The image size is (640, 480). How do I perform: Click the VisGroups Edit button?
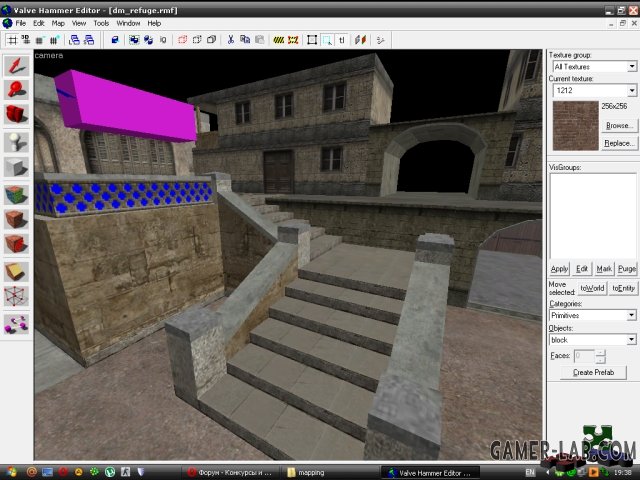point(582,269)
